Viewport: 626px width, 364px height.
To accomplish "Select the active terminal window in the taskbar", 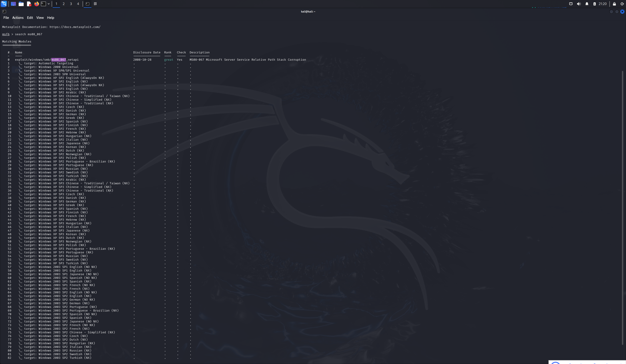I will [x=88, y=4].
